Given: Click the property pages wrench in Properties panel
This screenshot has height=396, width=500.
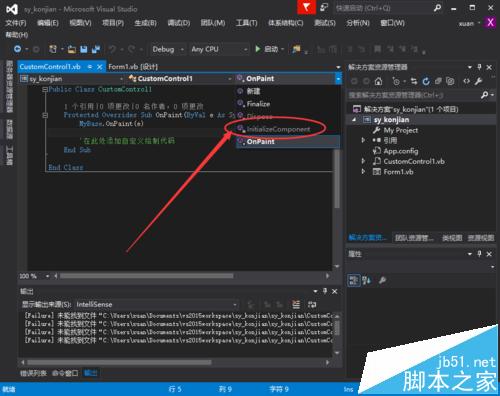Looking at the screenshot, I should [x=382, y=280].
